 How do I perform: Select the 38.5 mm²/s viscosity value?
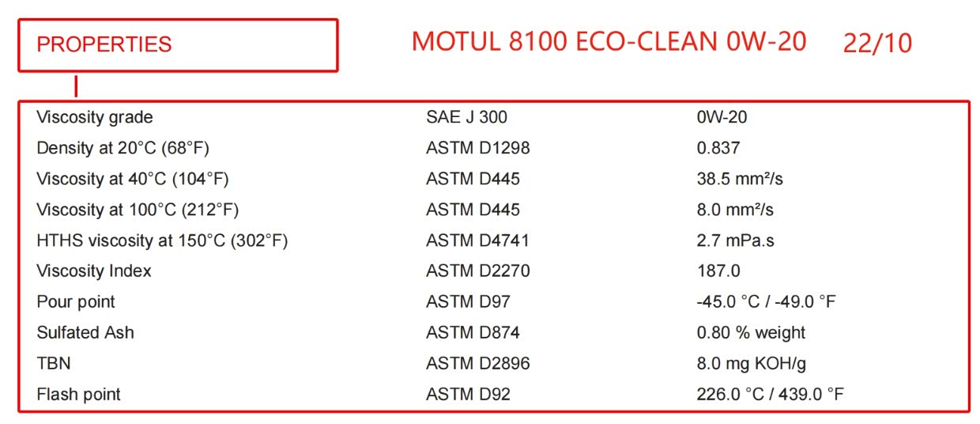[x=739, y=179]
